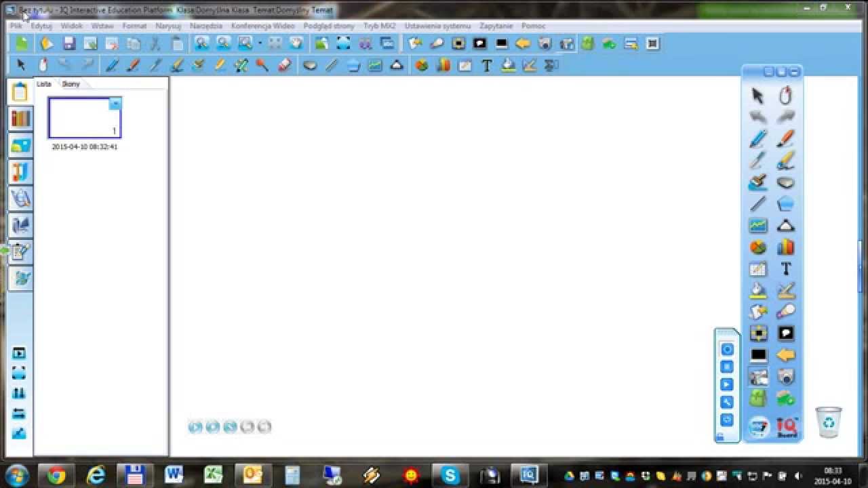Open Skype from the taskbar
The height and width of the screenshot is (488, 868).
coord(450,476)
